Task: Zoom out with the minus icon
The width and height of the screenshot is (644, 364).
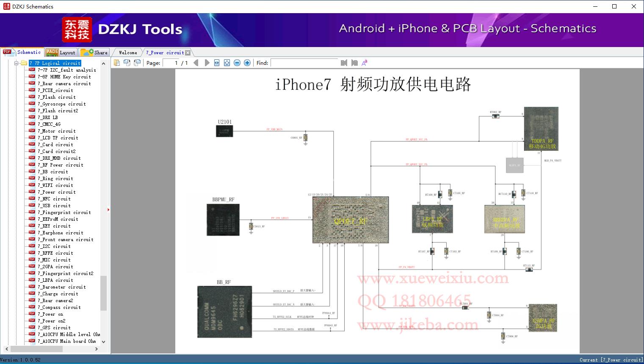Action: click(x=237, y=63)
